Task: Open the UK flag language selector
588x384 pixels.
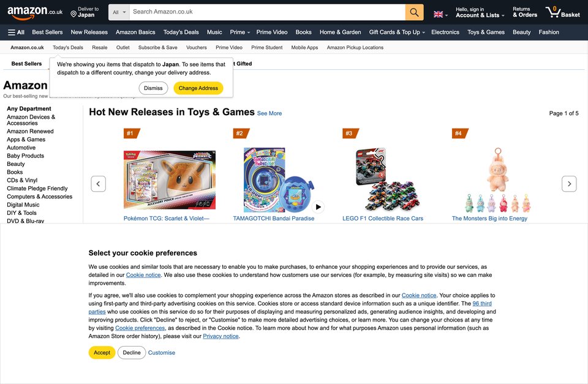Action: pos(440,14)
